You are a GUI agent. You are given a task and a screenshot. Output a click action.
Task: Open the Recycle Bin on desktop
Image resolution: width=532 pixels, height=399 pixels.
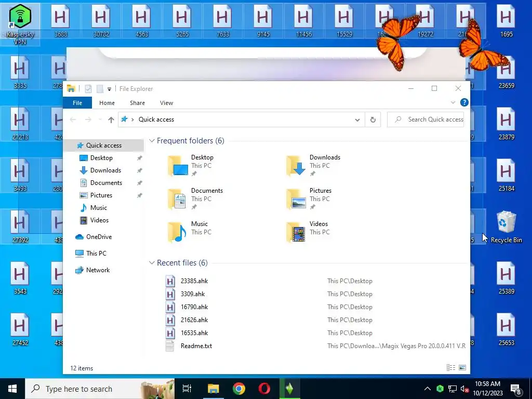pyautogui.click(x=506, y=227)
